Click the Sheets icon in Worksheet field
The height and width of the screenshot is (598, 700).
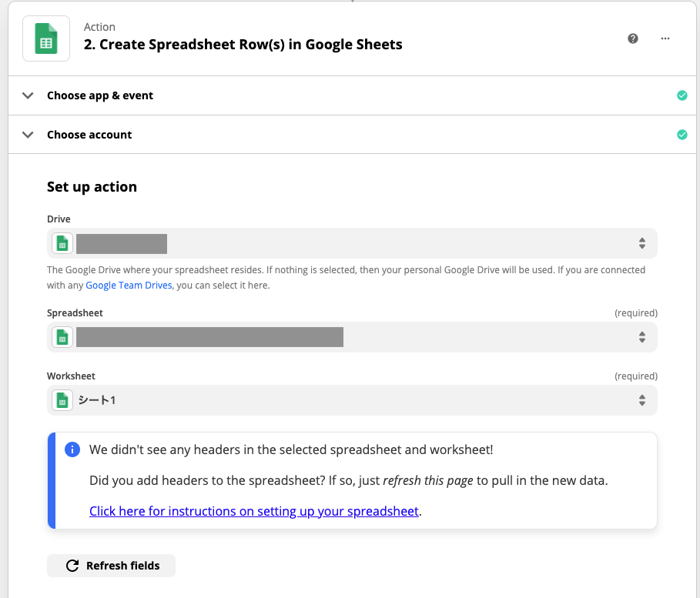(62, 400)
